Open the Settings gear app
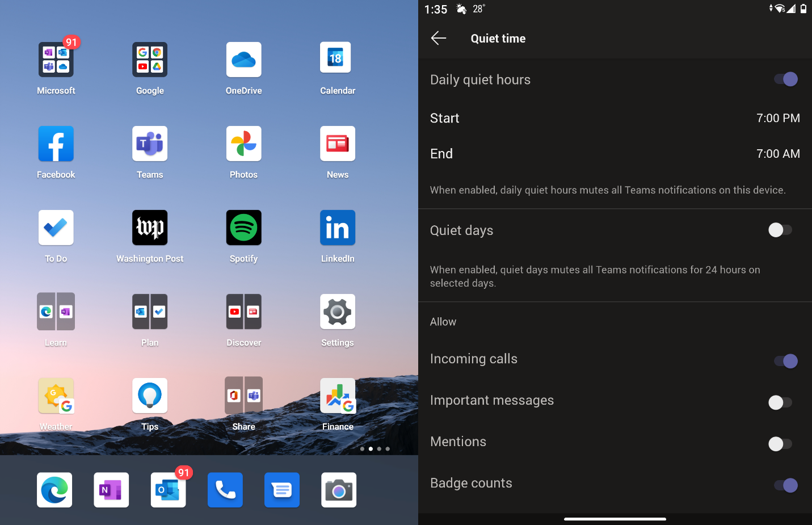Image resolution: width=812 pixels, height=525 pixels. click(338, 312)
